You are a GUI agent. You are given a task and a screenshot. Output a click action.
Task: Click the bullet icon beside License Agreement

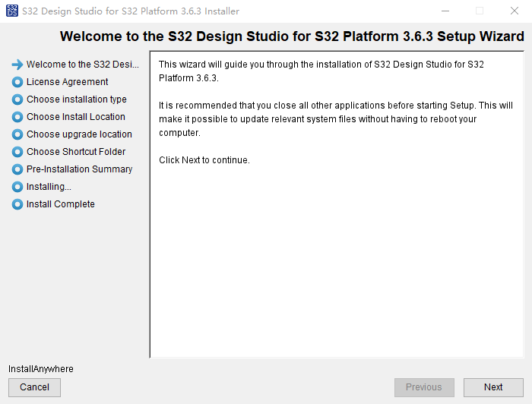(x=17, y=82)
